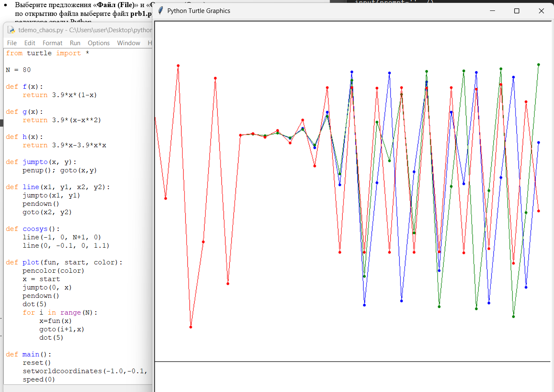The image size is (554, 392).
Task: Open the Options menu
Action: tap(99, 43)
